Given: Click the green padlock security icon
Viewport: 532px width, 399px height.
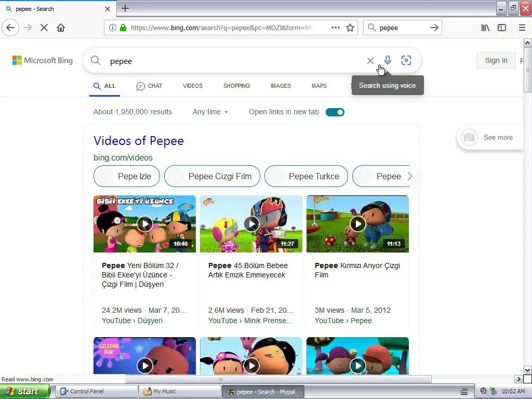Looking at the screenshot, I should 123,28.
